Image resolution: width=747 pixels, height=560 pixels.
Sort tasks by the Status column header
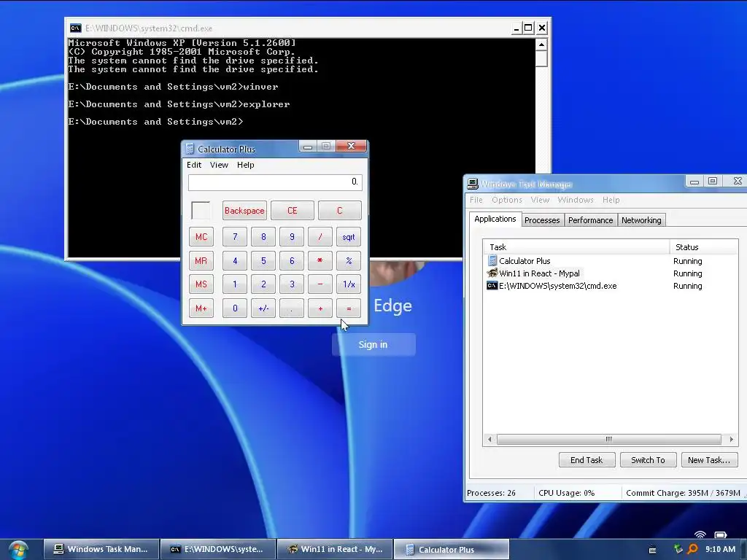(x=704, y=247)
